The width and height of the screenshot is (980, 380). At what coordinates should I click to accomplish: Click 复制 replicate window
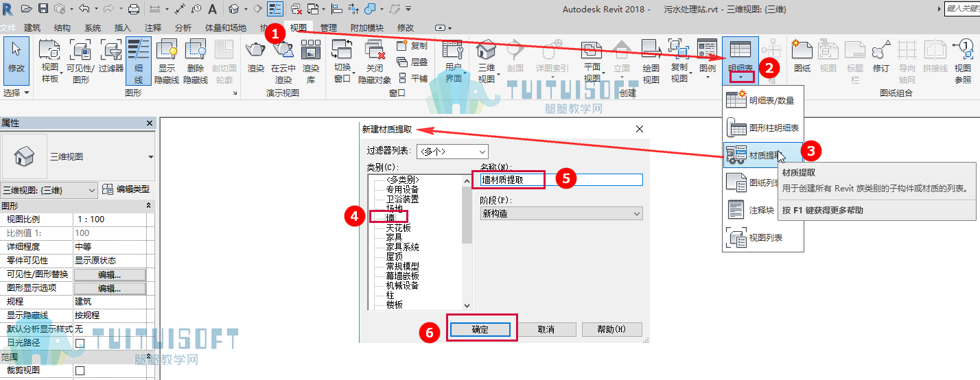(412, 46)
